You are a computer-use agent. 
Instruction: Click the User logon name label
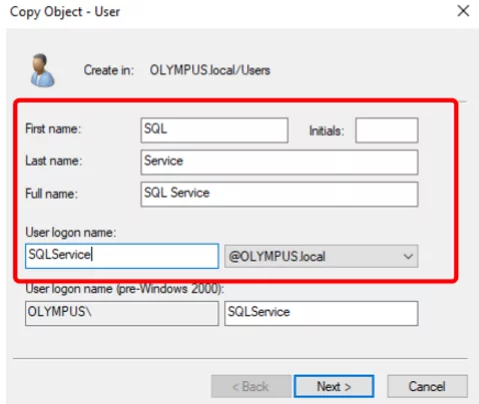(x=71, y=232)
